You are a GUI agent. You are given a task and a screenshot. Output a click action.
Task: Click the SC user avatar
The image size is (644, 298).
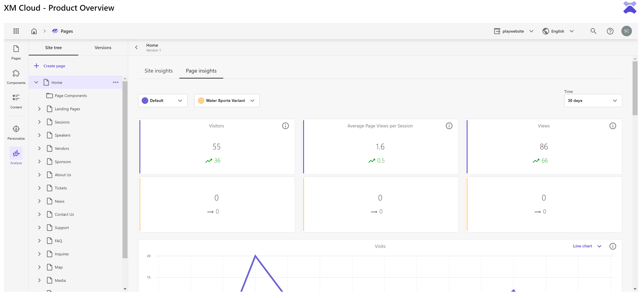(x=626, y=31)
